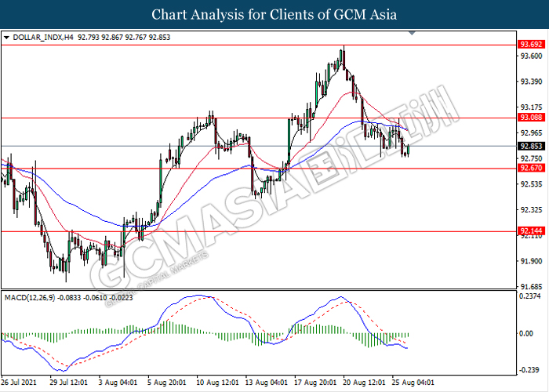Click the 20 Aug 12:01 time label

point(364,382)
